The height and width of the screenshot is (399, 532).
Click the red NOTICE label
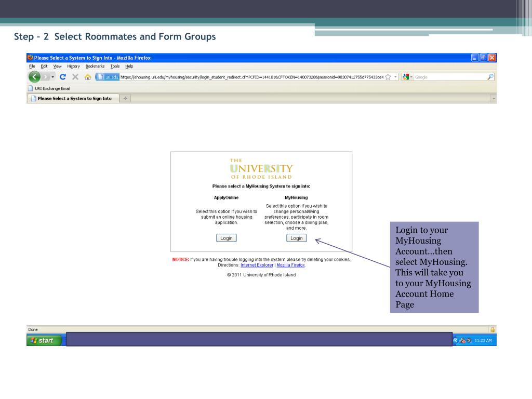180,260
